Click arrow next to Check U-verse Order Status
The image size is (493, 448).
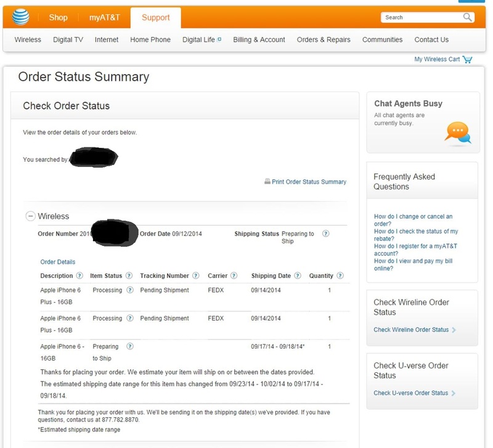[454, 393]
